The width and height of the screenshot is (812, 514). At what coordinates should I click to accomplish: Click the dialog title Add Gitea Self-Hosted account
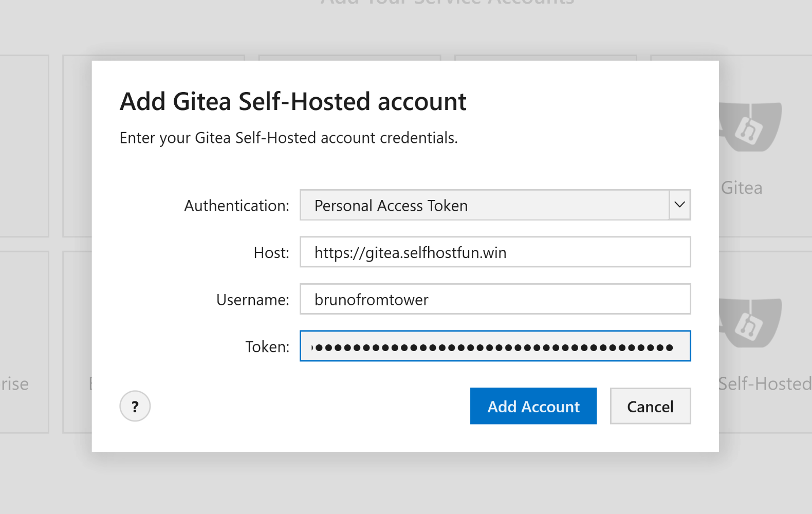(293, 101)
